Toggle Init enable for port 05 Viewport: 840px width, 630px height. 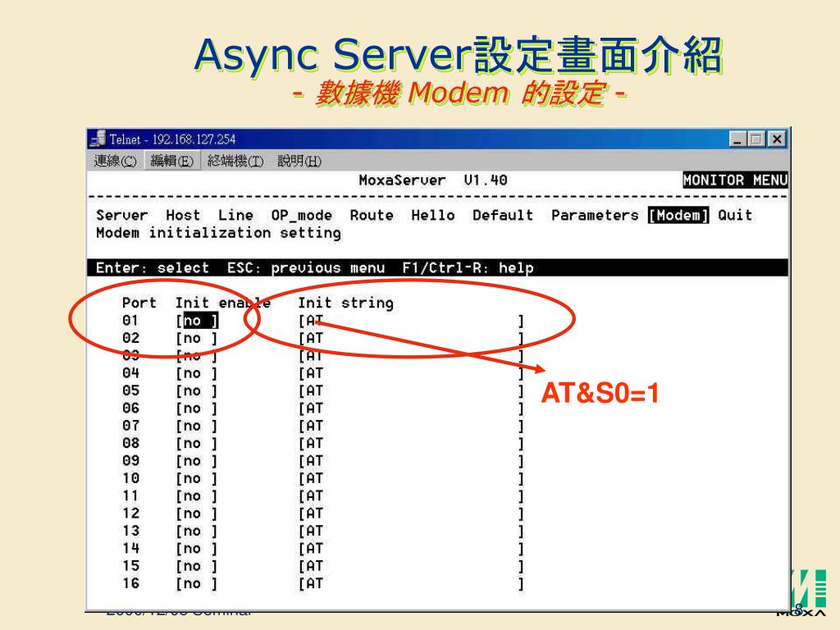pyautogui.click(x=197, y=391)
